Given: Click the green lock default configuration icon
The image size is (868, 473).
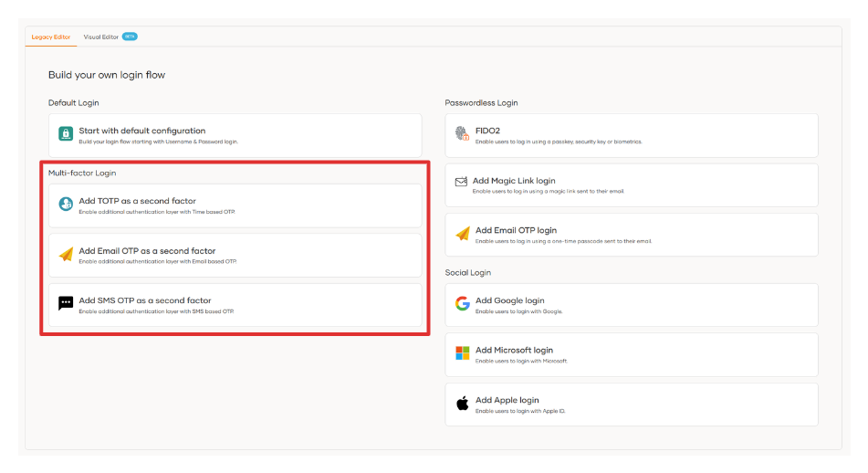Looking at the screenshot, I should 66,133.
